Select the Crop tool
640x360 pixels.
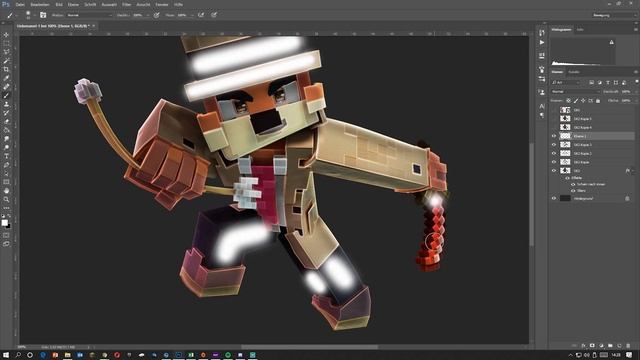point(6,69)
